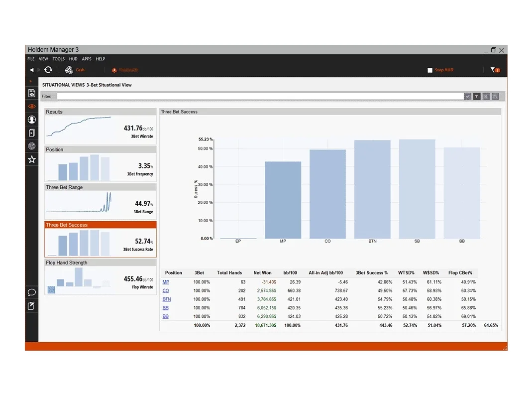This screenshot has height=395, width=532.
Task: Sort by the Net Won column header
Action: tap(262, 273)
